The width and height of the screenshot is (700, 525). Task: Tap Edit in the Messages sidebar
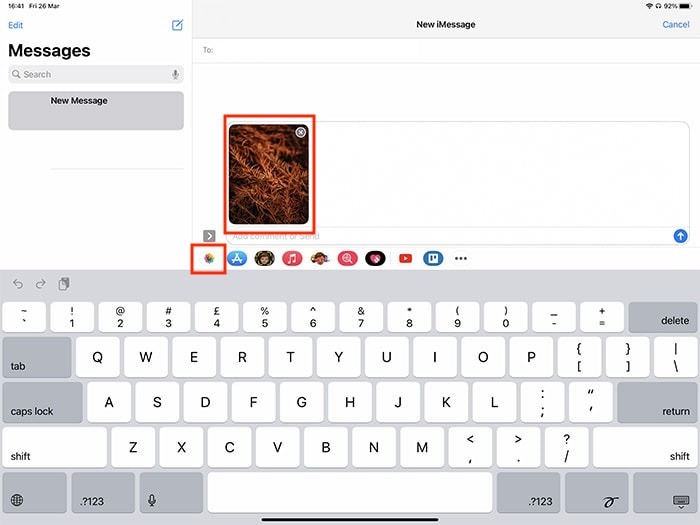[16, 25]
